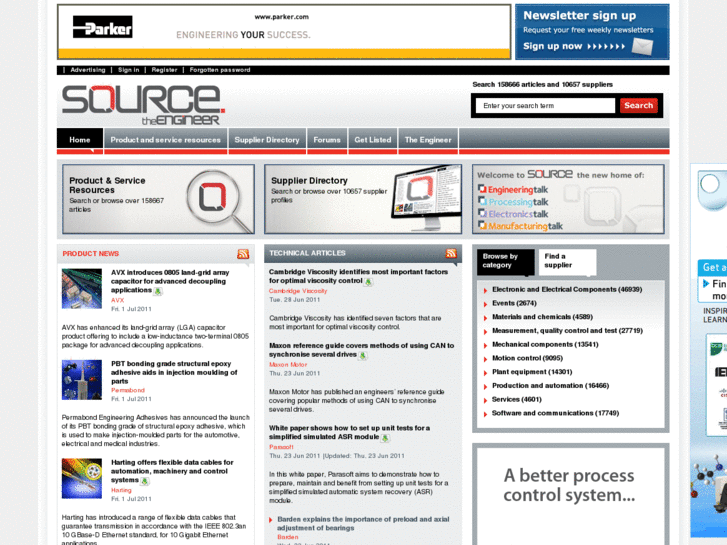The width and height of the screenshot is (727, 545).
Task: Click the Electronicstalk logo link
Action: click(x=513, y=214)
